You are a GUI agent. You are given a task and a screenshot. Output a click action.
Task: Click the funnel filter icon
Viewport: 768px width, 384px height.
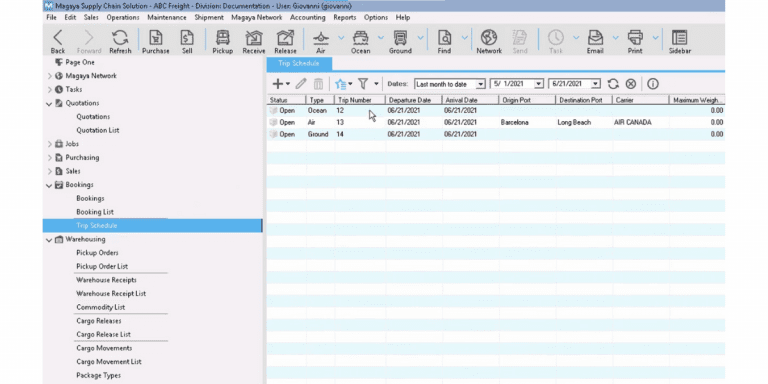(363, 84)
